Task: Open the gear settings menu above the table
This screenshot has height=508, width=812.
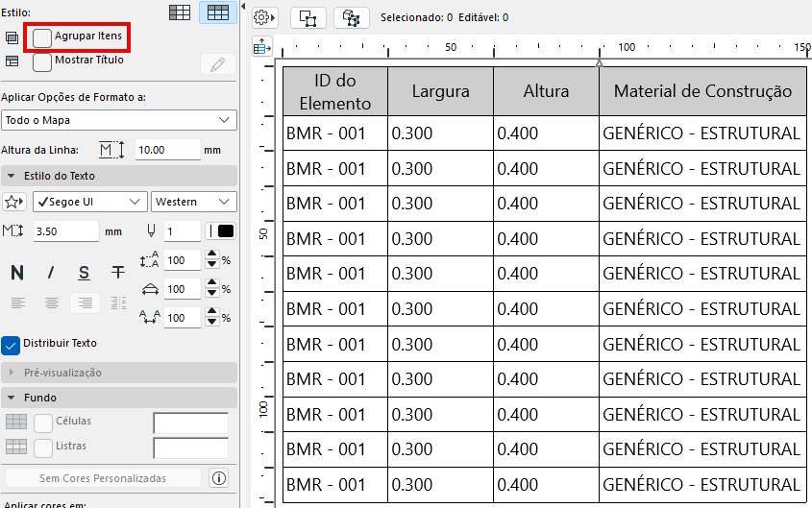Action: (x=266, y=17)
